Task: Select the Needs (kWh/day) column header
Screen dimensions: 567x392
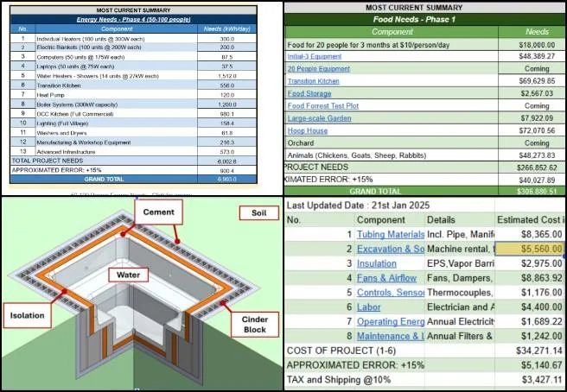Action: point(227,28)
